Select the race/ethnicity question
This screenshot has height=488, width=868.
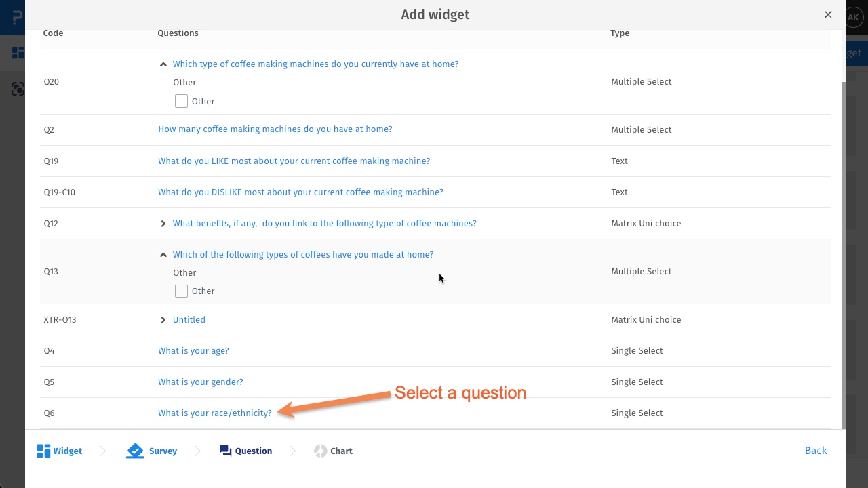214,413
